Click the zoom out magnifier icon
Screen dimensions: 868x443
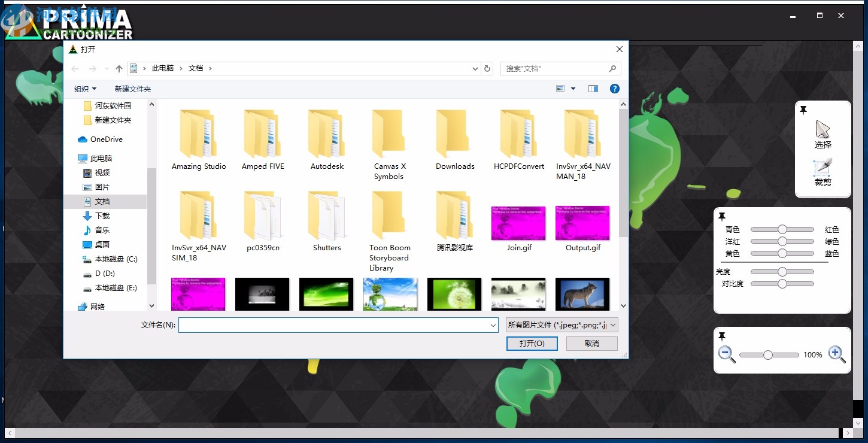click(727, 354)
